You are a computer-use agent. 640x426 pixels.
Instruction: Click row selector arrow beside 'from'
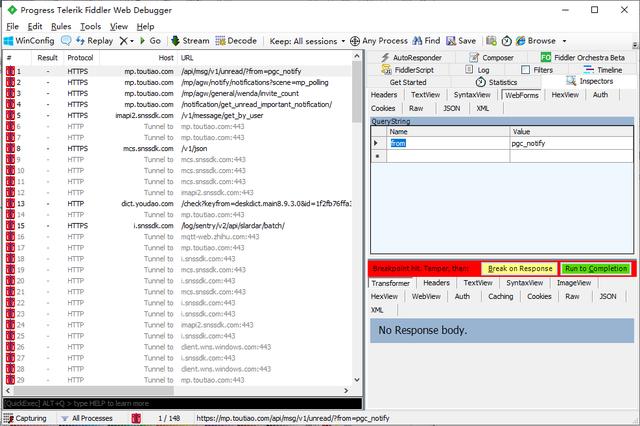point(378,143)
